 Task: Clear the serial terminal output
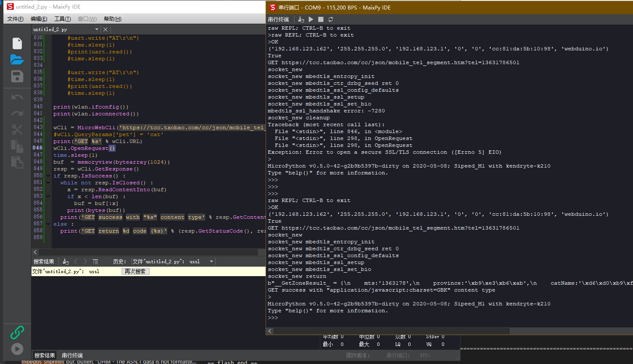tap(300, 19)
